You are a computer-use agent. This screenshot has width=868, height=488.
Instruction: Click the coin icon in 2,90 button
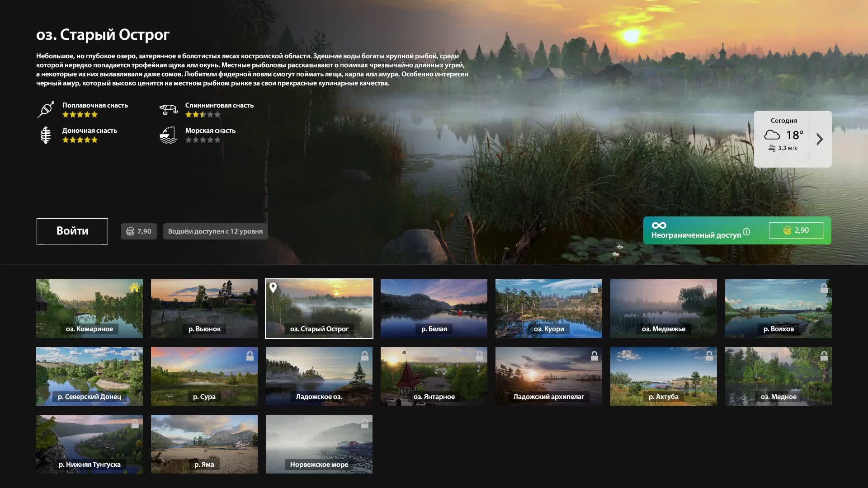click(787, 230)
